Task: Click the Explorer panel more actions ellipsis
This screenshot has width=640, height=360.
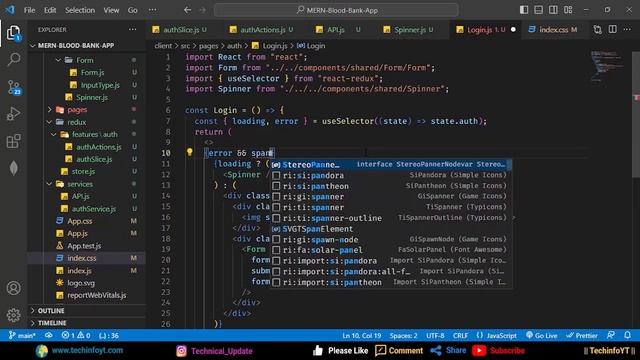Action: (133, 30)
